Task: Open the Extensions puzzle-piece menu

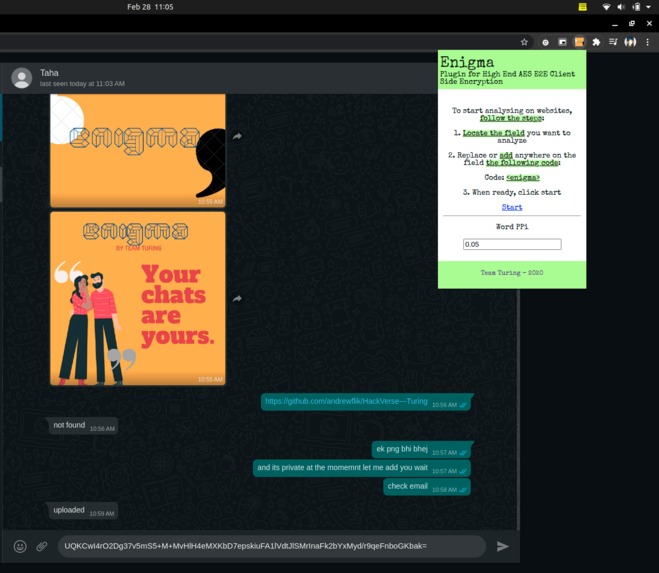Action: click(x=596, y=42)
